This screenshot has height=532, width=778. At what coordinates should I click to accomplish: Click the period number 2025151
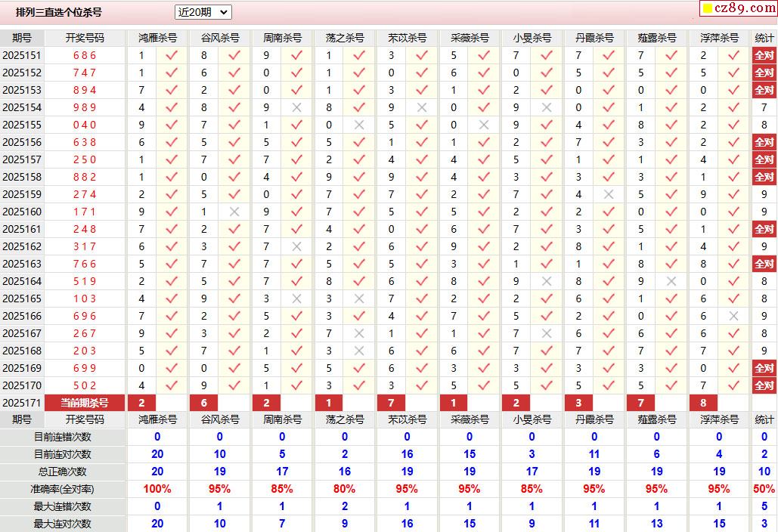tap(21, 55)
